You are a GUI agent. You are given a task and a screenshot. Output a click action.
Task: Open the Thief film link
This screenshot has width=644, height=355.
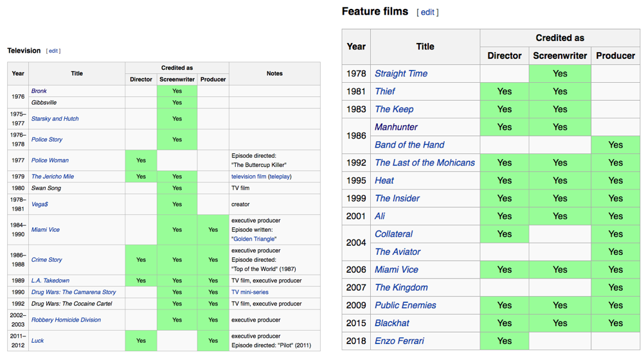pyautogui.click(x=385, y=92)
